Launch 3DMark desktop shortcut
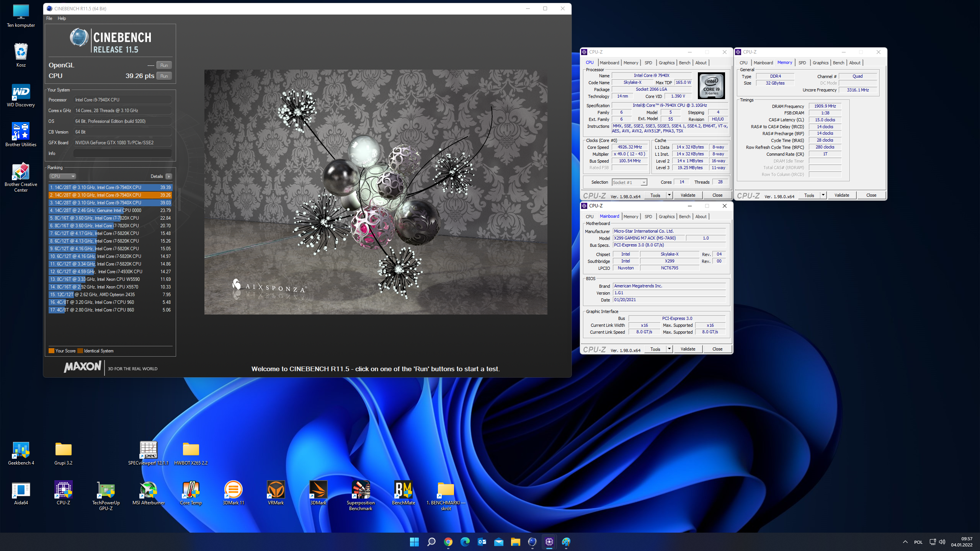The image size is (980, 551). 318,494
